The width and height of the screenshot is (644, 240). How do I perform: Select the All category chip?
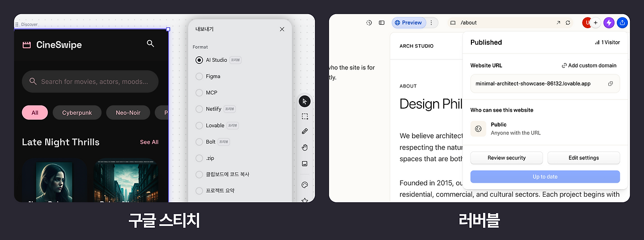(35, 113)
